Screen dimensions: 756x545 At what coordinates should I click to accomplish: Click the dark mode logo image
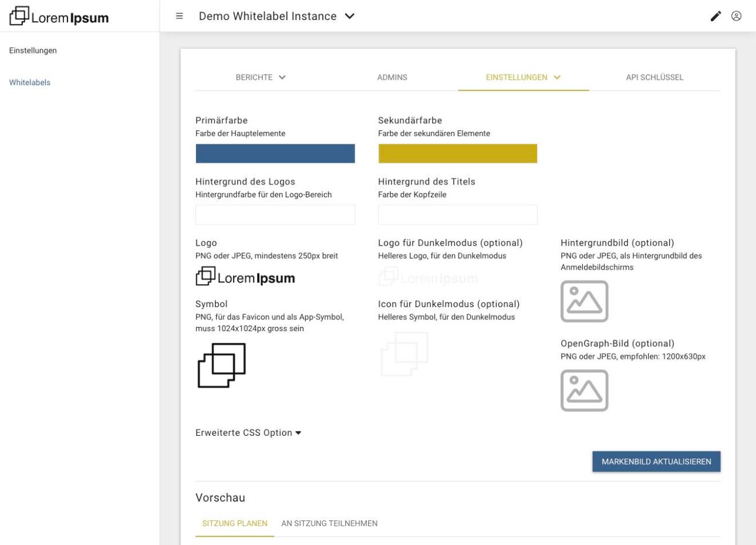coord(428,277)
